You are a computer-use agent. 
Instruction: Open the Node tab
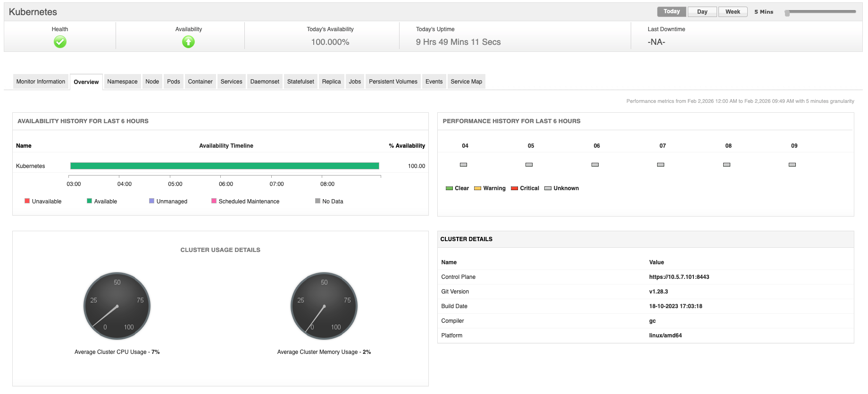tap(152, 82)
